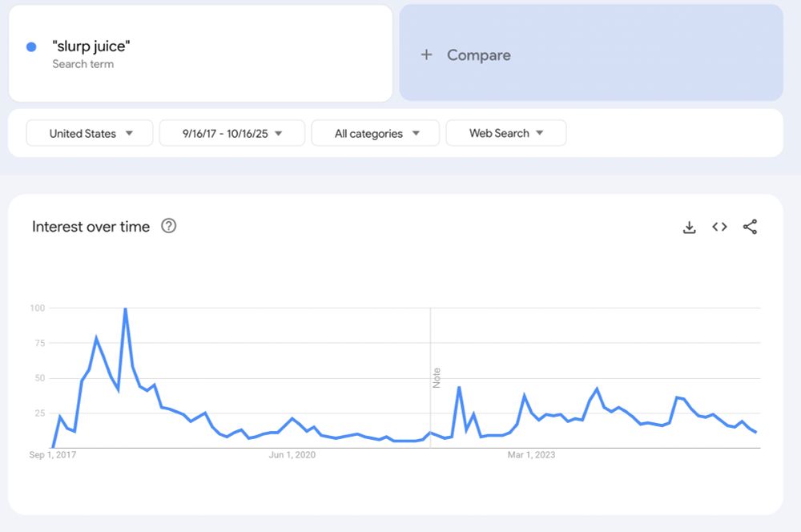Click the 100 value on y-axis
Viewport: 801px width, 532px height.
37,308
